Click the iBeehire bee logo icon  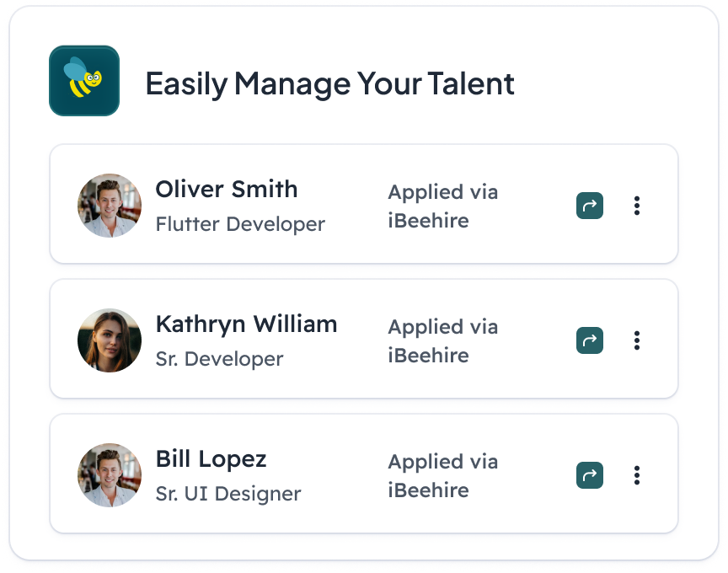click(84, 81)
